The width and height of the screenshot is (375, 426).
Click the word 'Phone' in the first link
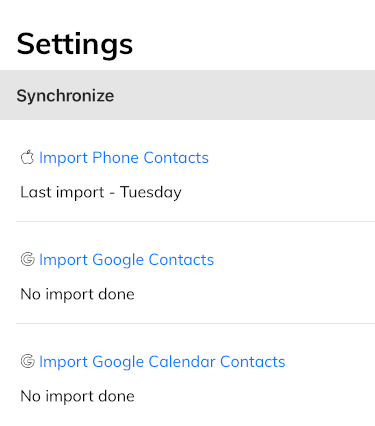(115, 158)
